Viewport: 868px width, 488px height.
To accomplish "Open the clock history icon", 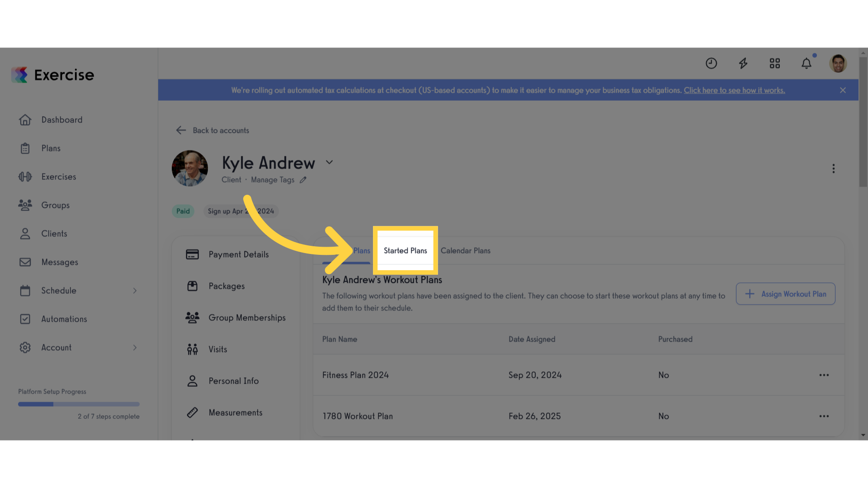I will [x=711, y=63].
